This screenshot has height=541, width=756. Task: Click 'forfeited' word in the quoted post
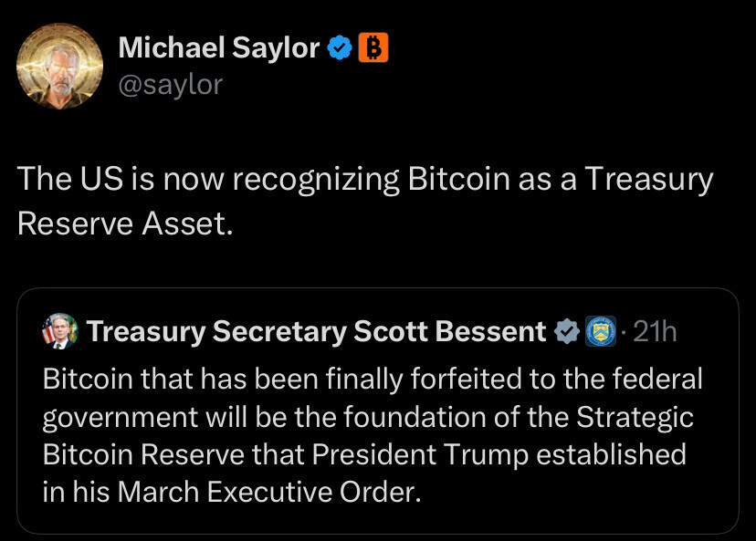(467, 379)
